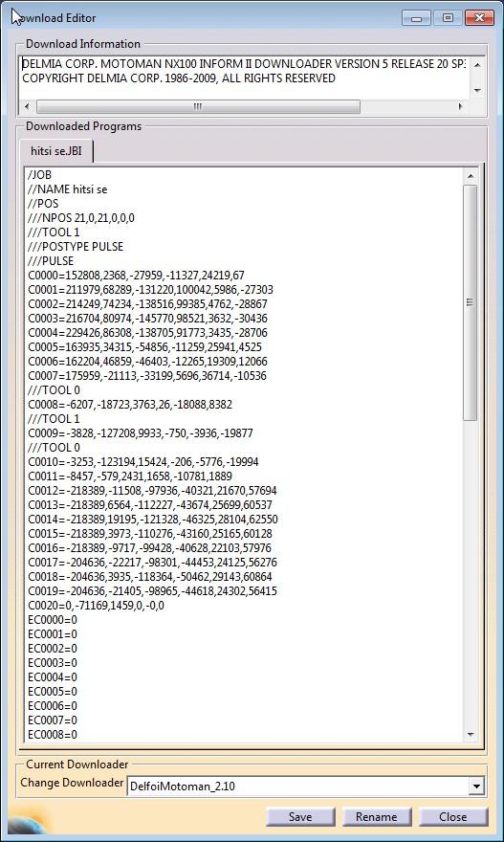The width and height of the screenshot is (504, 842).
Task: Maximize the Download Editor window
Action: click(448, 18)
